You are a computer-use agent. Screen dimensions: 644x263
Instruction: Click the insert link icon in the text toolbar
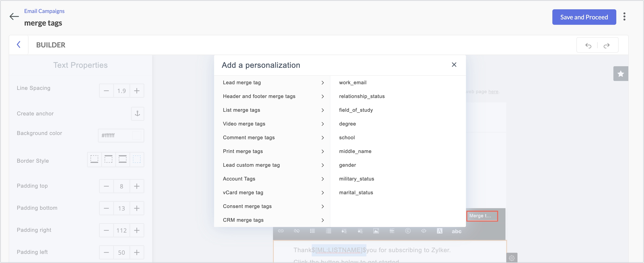(x=281, y=231)
